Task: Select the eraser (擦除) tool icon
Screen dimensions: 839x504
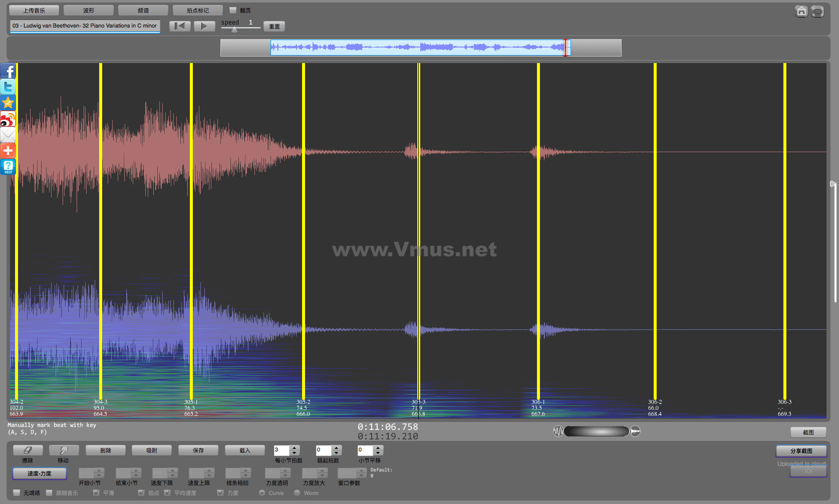Action: tap(28, 450)
